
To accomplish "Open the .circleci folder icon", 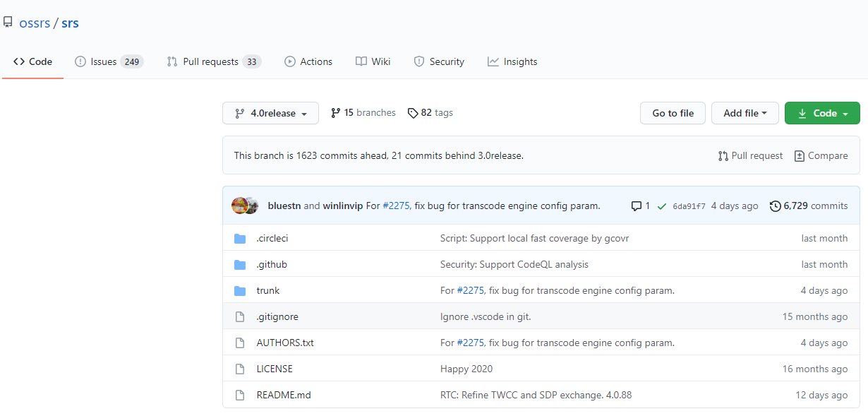I will coord(240,239).
